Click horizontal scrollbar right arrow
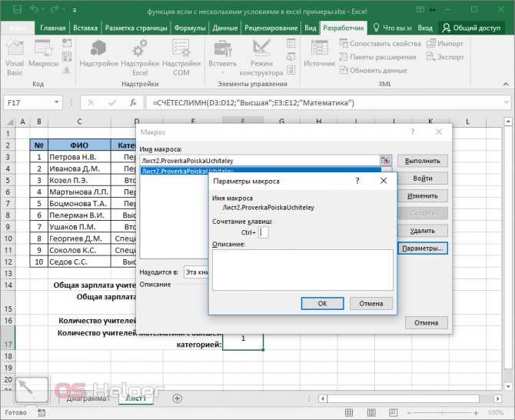Image resolution: width=515 pixels, height=420 pixels. tap(498, 398)
